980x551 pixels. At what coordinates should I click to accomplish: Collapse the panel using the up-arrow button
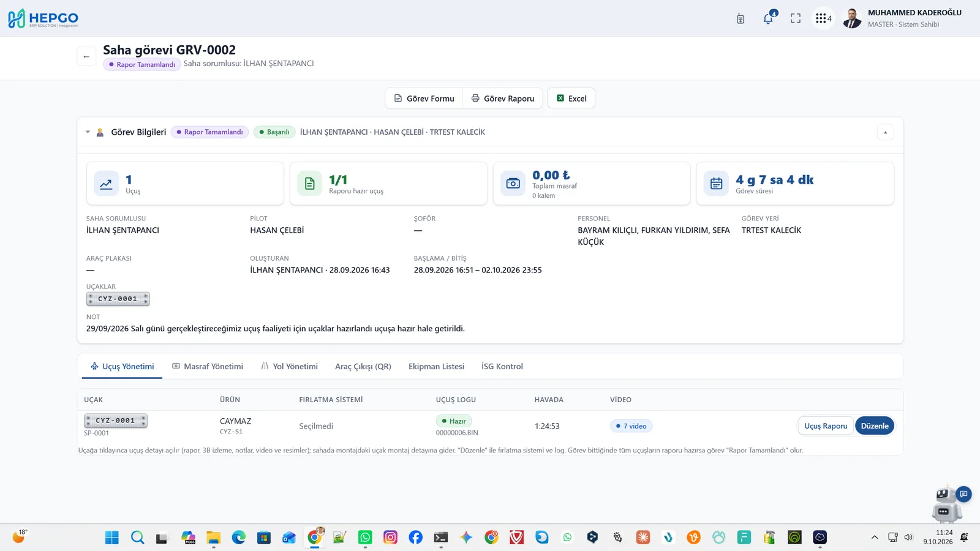point(885,132)
